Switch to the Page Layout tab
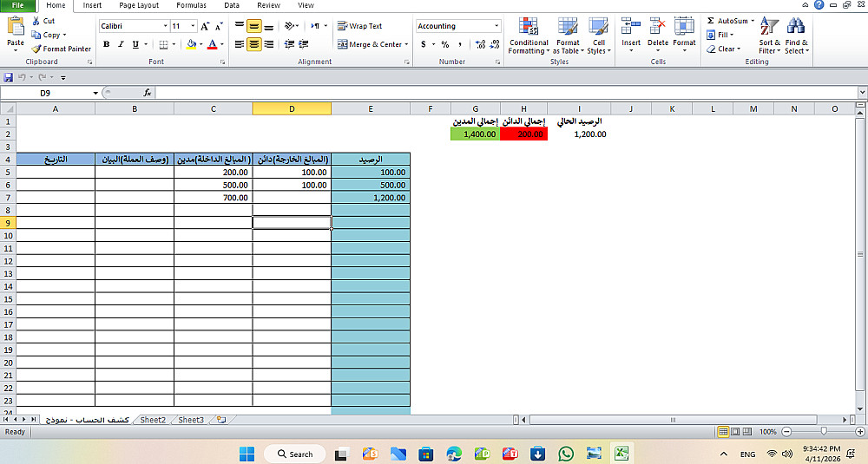The image size is (868, 464). click(x=139, y=5)
